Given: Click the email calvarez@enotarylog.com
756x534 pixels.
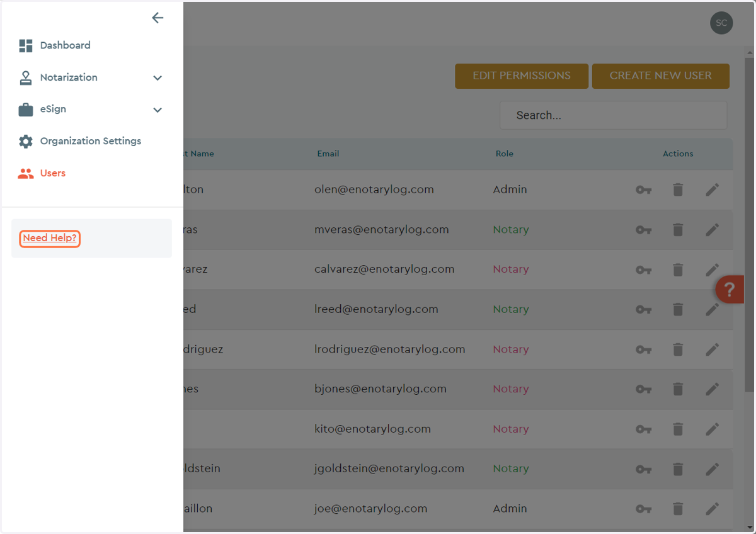Looking at the screenshot, I should (x=384, y=270).
